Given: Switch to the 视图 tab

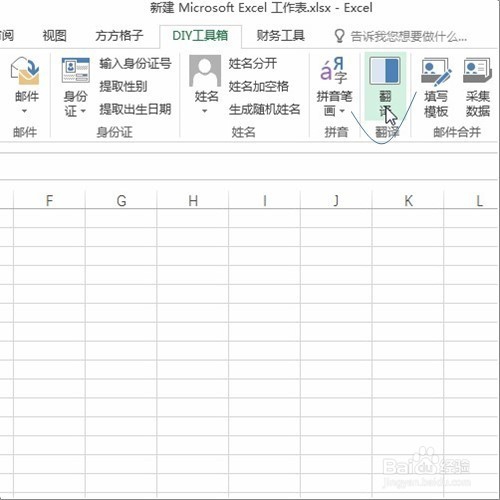Looking at the screenshot, I should click(x=54, y=36).
